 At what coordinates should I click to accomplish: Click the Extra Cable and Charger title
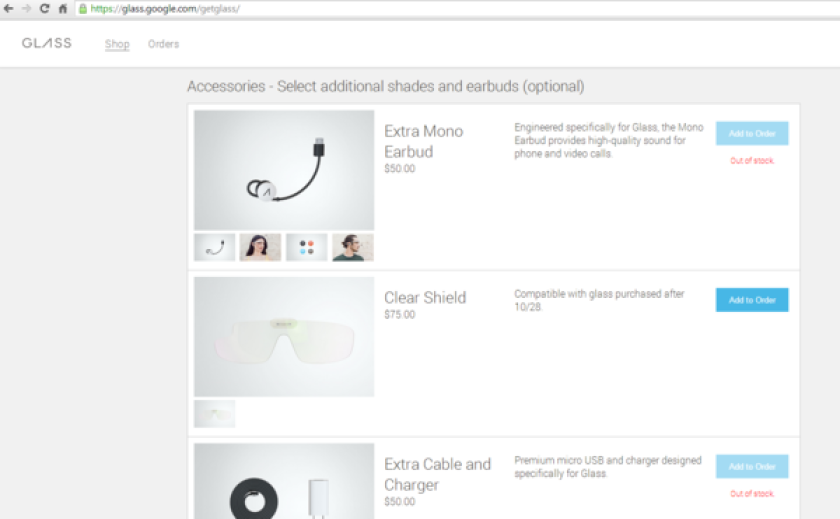pyautogui.click(x=437, y=475)
